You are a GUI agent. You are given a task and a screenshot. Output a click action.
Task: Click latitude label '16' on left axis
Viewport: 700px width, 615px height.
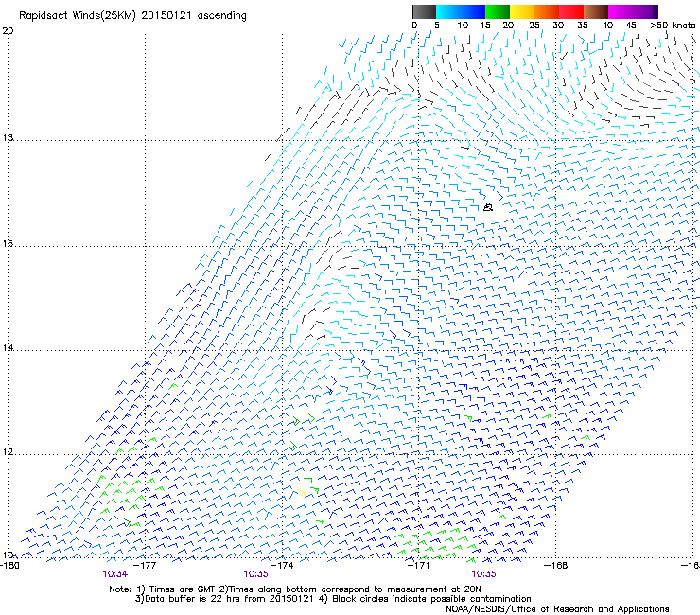(x=8, y=243)
